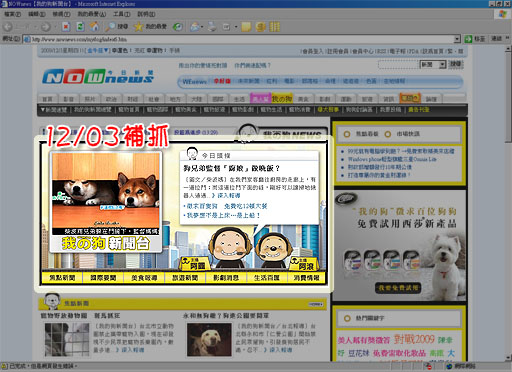Viewport: 512px width, 372px height.
Task: Click the dog mascot icon beside 焦點新聞 header
Action: pos(52,300)
